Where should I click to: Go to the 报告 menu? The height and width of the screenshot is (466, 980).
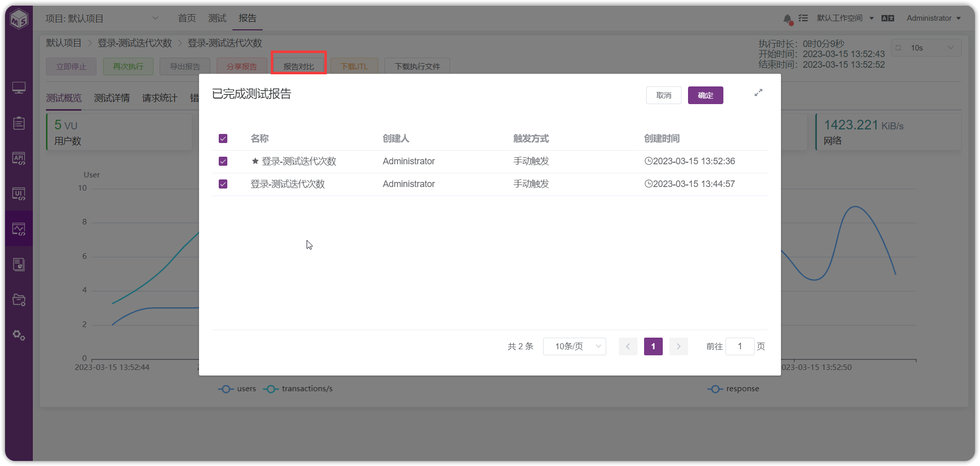248,18
